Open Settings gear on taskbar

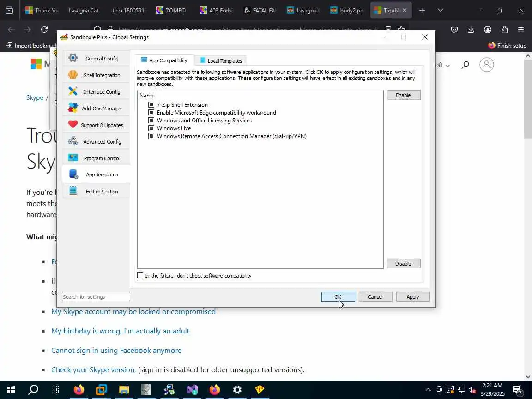(x=237, y=390)
